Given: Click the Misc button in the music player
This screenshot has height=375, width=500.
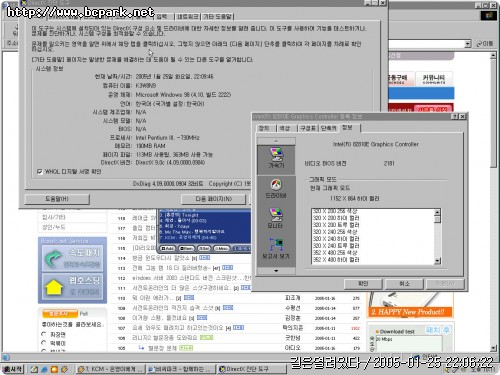Looking at the screenshot, I should coord(221,248).
